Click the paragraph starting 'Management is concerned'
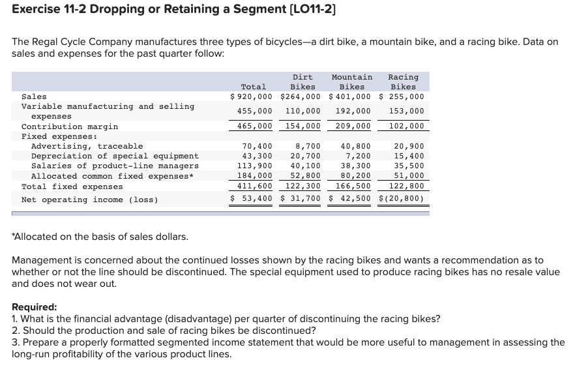This screenshot has height=371, width=588. pos(286,272)
